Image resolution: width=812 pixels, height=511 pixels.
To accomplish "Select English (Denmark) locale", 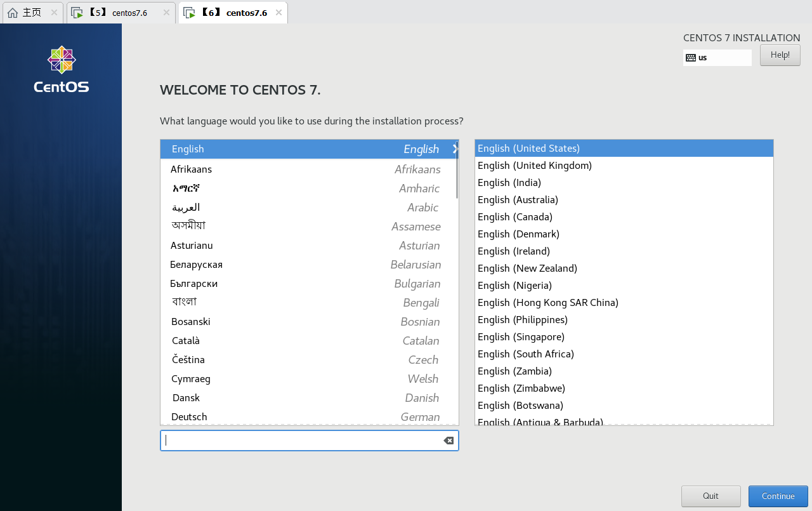I will [624, 234].
